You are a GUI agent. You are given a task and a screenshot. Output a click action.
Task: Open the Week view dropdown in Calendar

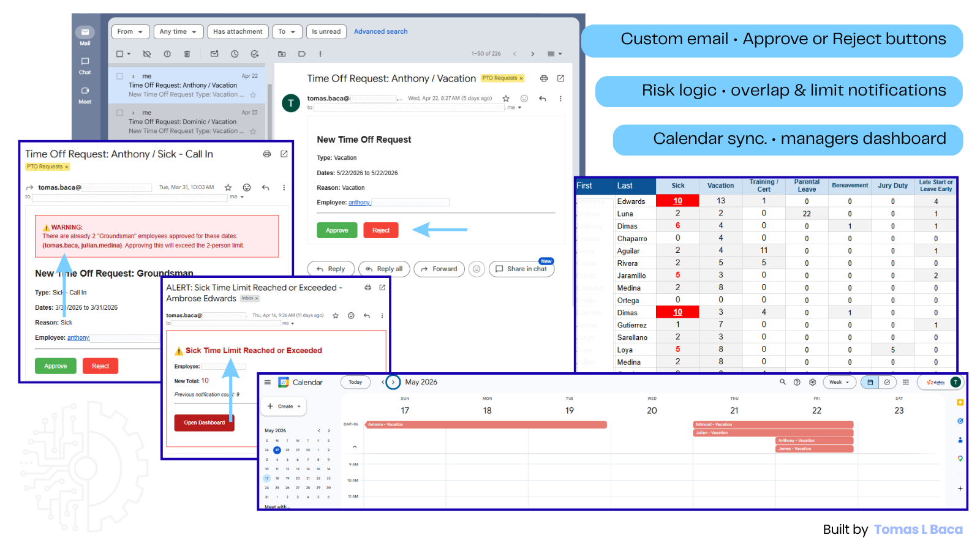[x=839, y=382]
